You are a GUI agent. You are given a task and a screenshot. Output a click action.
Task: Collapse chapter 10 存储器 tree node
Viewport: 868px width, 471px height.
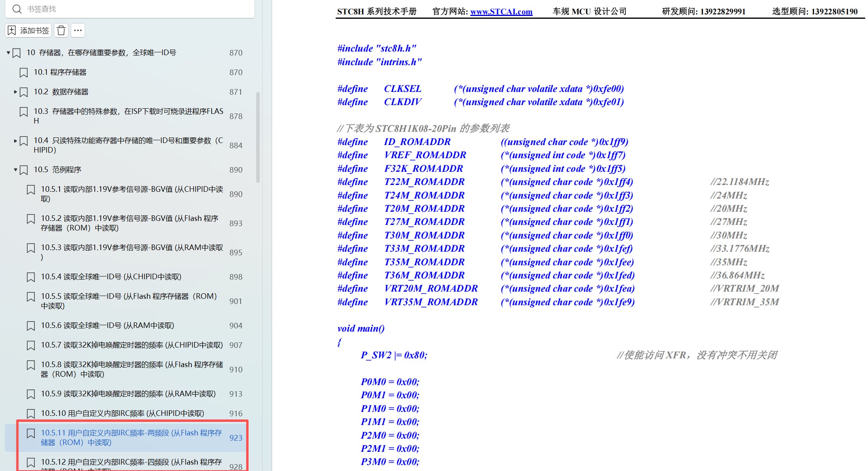point(8,53)
